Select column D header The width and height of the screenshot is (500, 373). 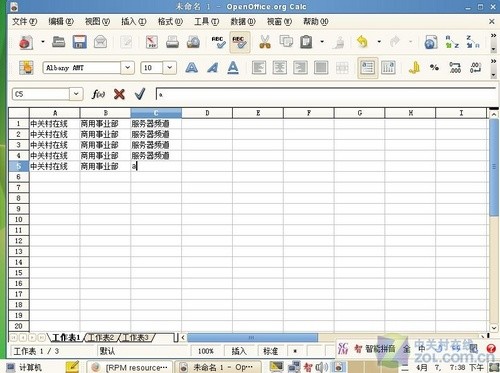pyautogui.click(x=207, y=113)
